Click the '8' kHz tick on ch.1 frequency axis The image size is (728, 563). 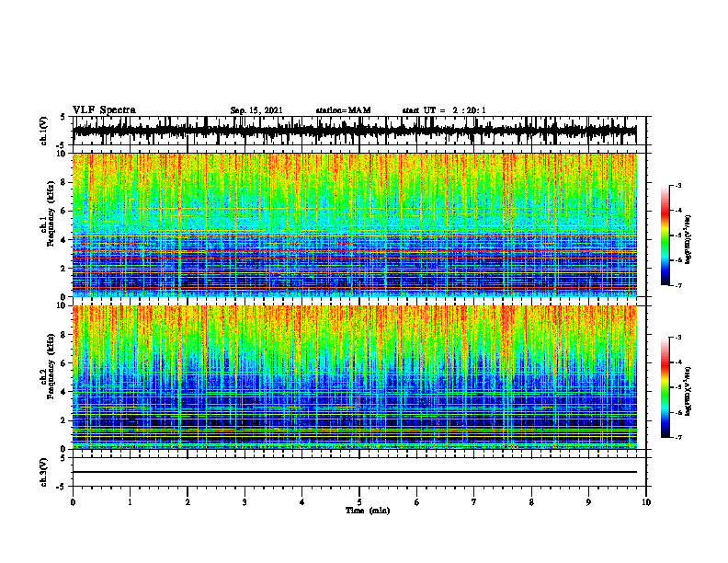(64, 182)
